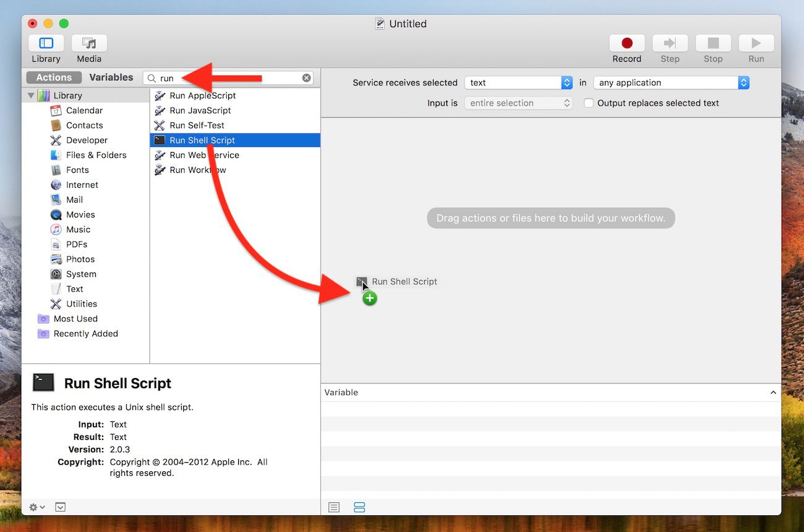Enable Output replaces selected text
This screenshot has height=532, width=804.
(588, 103)
